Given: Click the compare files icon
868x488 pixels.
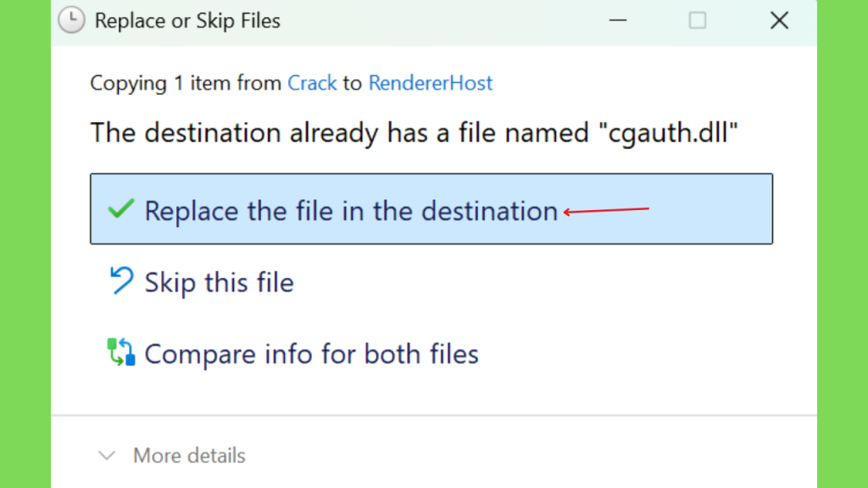Looking at the screenshot, I should point(121,352).
